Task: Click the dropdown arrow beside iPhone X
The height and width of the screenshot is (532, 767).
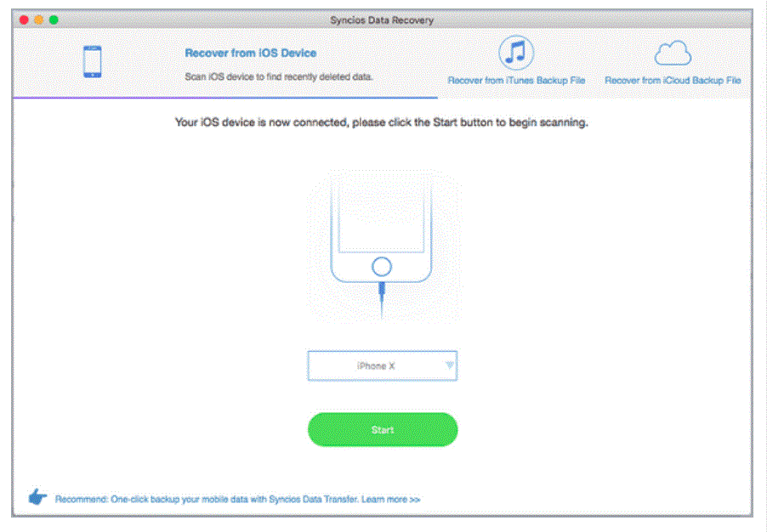Action: tap(449, 365)
